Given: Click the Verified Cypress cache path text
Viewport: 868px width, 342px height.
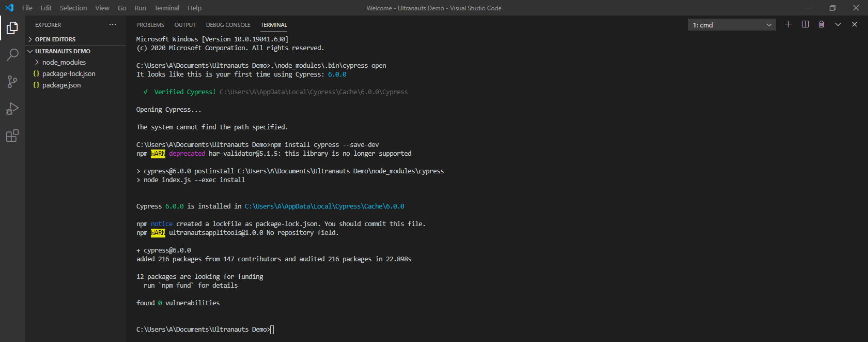Looking at the screenshot, I should [314, 92].
